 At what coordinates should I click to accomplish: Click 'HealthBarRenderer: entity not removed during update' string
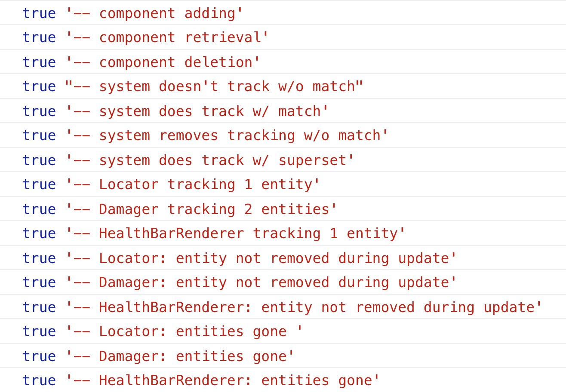click(304, 307)
